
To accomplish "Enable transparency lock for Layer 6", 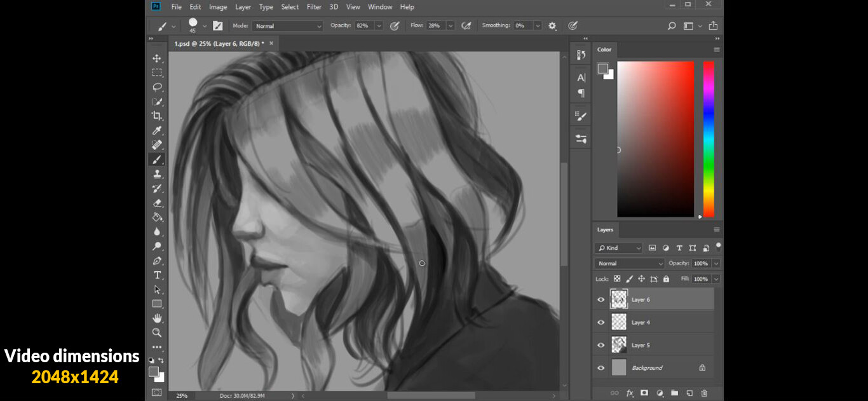I will pyautogui.click(x=617, y=278).
